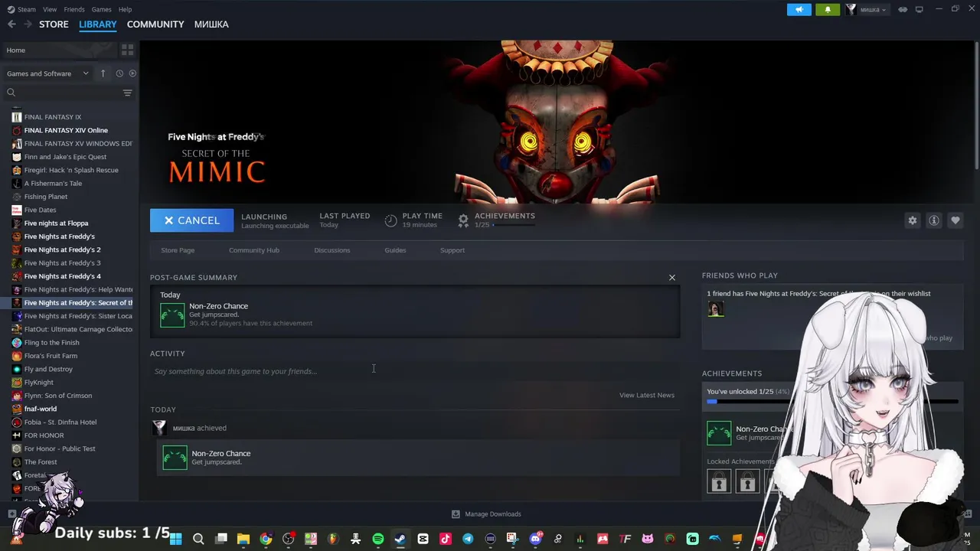
Task: Open the МИШКА profile tab
Action: (x=211, y=24)
